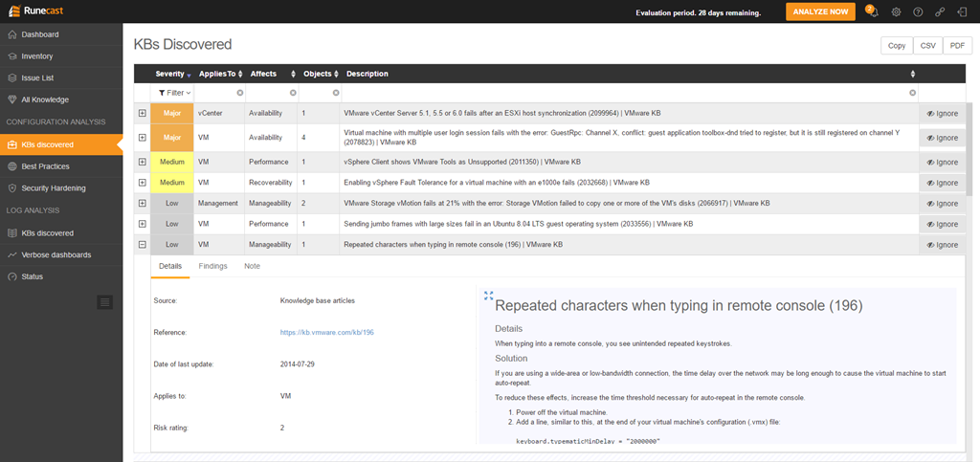Sort table by AppliesTo column

[220, 74]
